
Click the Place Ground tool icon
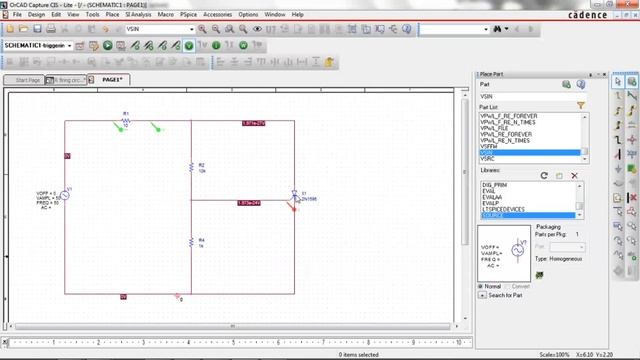[618, 169]
